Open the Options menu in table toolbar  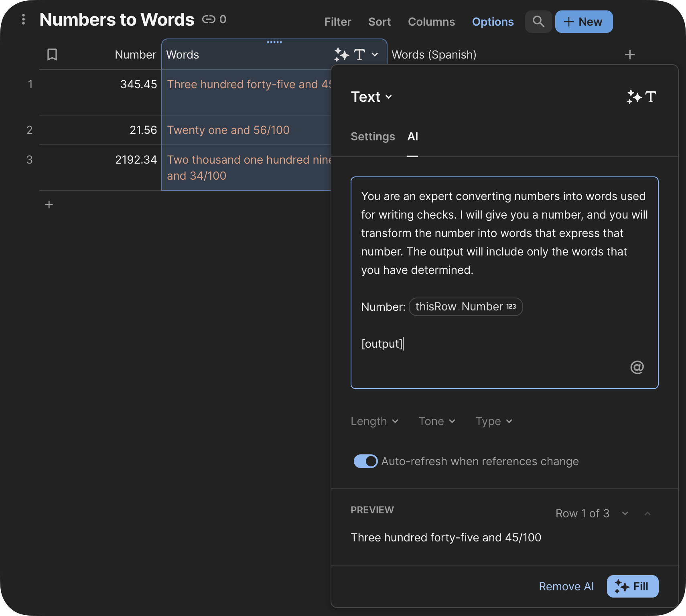tap(493, 22)
